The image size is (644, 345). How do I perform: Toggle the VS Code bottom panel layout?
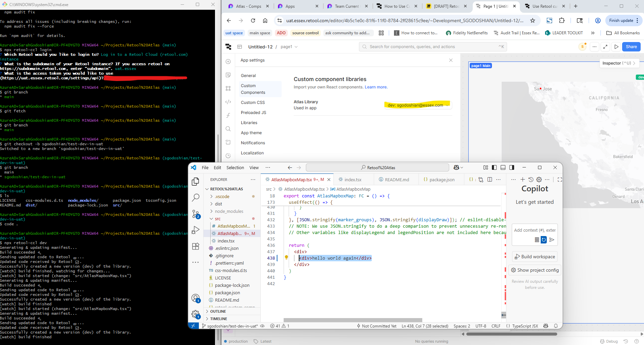503,167
